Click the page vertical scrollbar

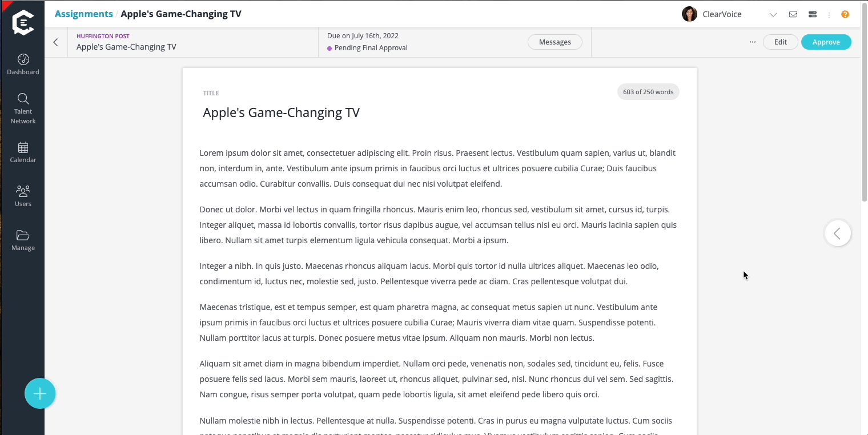(x=864, y=114)
